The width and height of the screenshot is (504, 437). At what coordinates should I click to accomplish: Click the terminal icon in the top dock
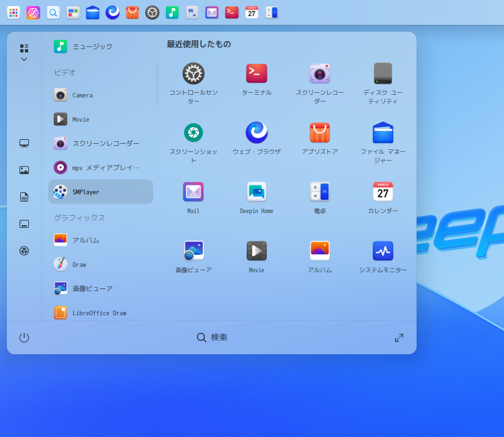click(x=232, y=12)
